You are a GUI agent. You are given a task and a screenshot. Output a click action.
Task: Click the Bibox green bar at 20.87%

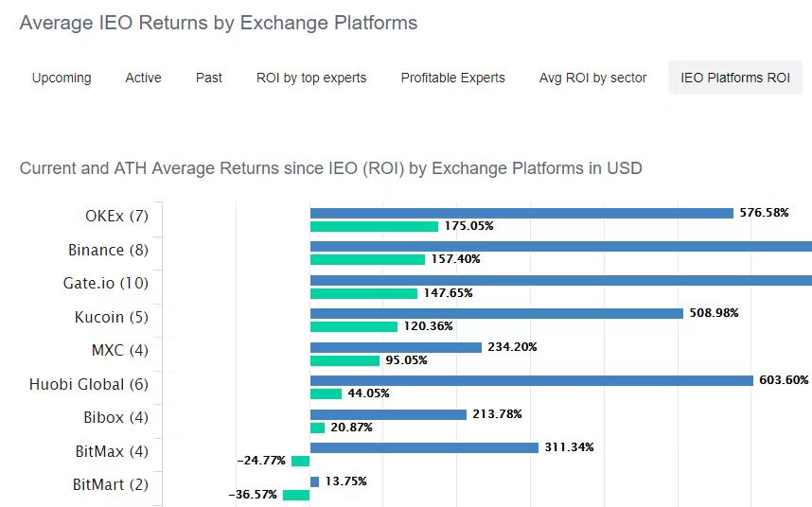pyautogui.click(x=317, y=428)
